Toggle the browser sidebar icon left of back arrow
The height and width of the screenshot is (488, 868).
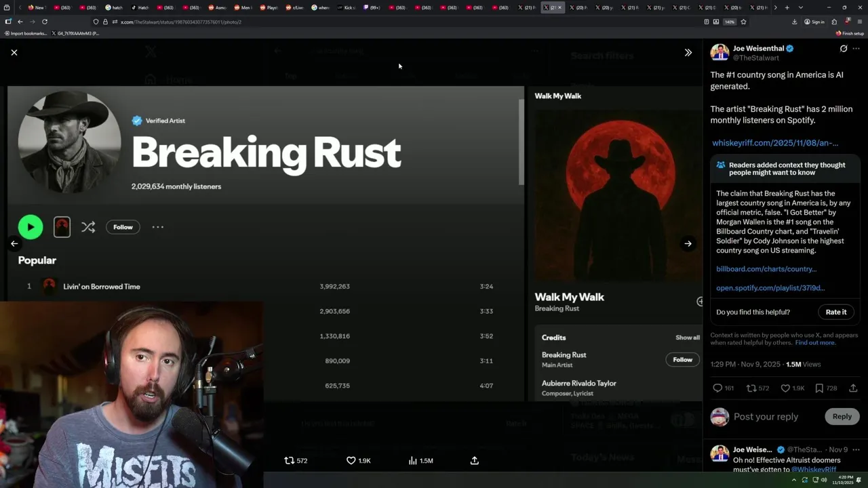7,22
